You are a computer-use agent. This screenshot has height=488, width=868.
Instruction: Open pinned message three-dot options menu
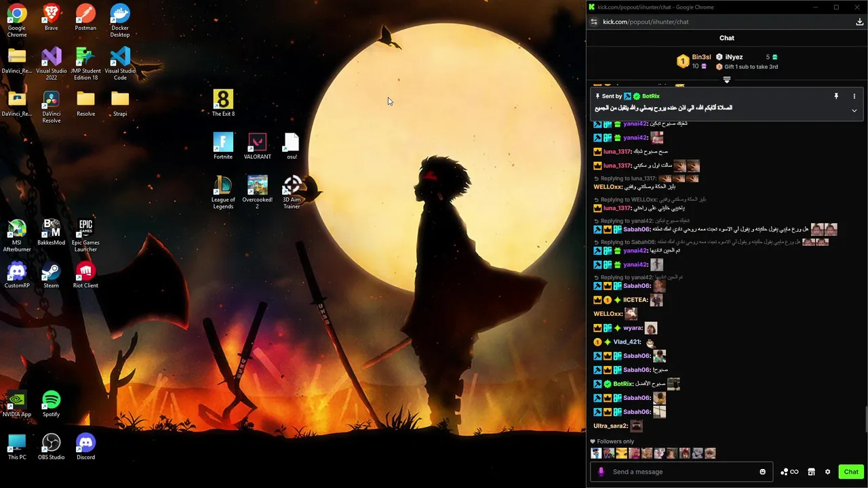tap(854, 96)
